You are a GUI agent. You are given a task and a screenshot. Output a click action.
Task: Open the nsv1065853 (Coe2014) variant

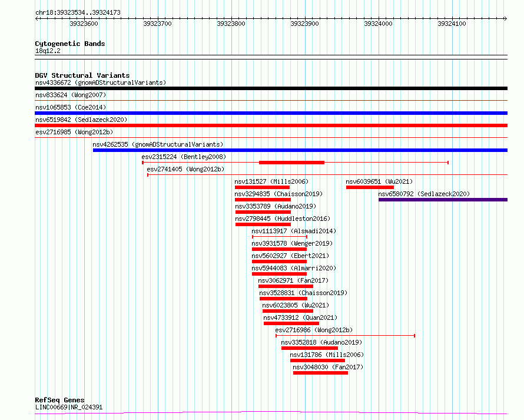click(71, 107)
